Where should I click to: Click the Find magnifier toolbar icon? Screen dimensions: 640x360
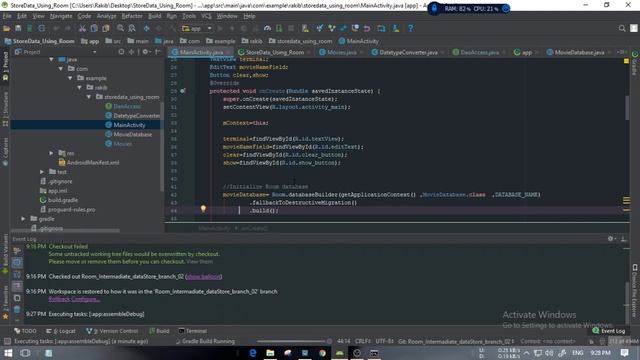click(x=120, y=29)
